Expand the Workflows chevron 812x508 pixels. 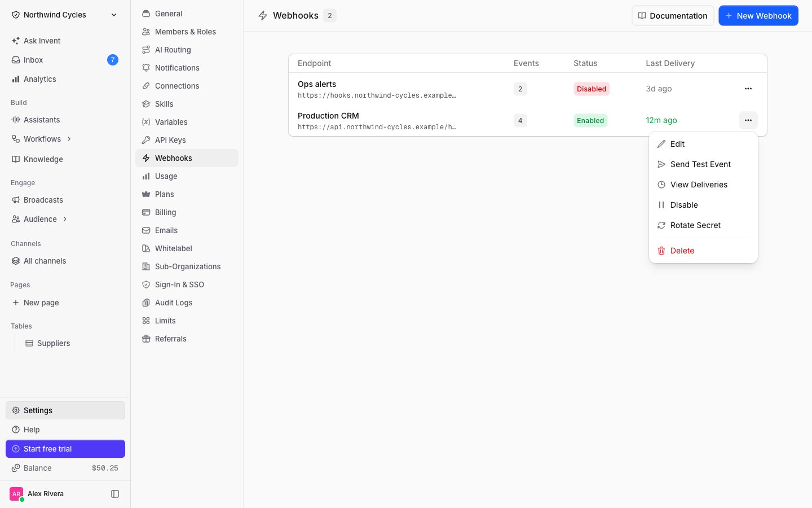[x=69, y=139]
